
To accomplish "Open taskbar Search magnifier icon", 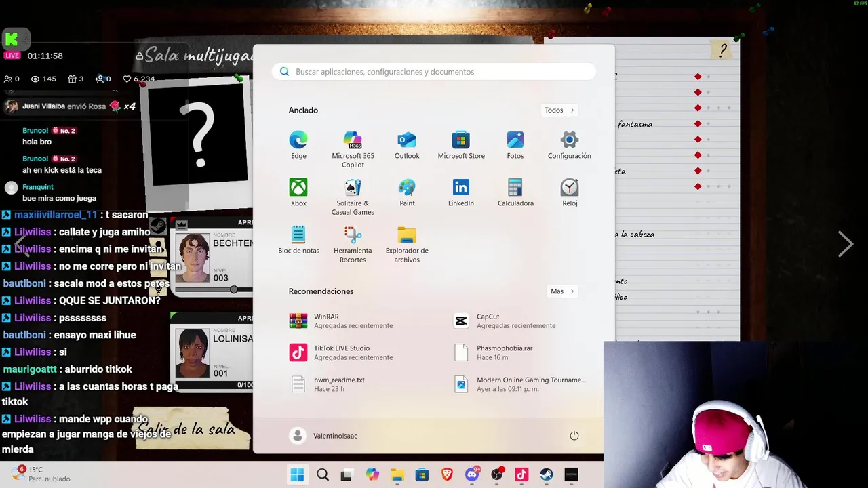I will pos(323,474).
